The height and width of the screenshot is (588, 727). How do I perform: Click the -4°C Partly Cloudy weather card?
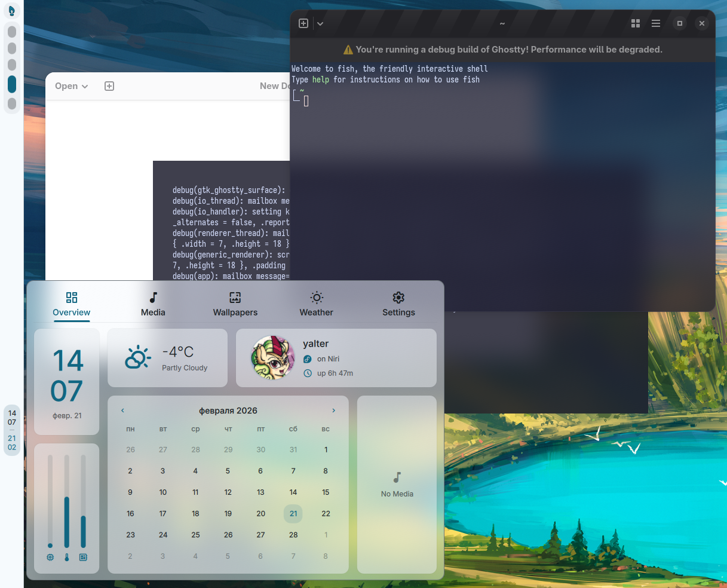point(167,358)
